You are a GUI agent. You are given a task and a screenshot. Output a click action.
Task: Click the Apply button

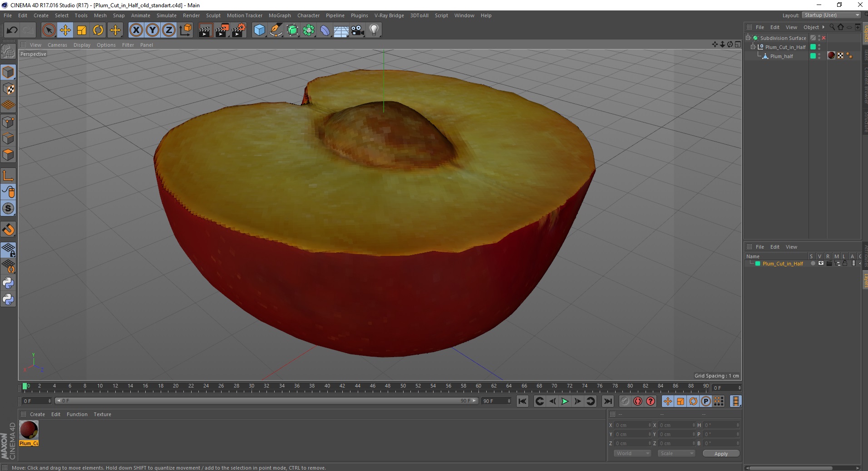click(721, 454)
